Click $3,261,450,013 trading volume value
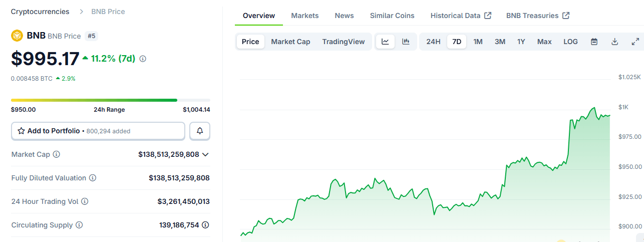This screenshot has height=242, width=644. click(x=183, y=201)
